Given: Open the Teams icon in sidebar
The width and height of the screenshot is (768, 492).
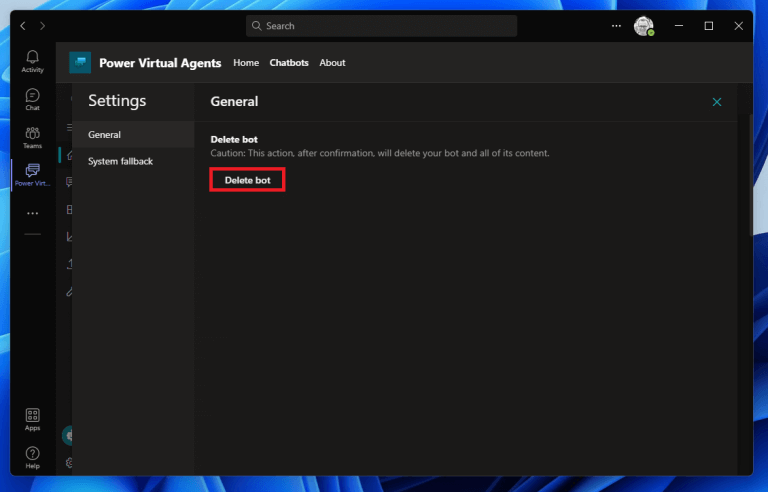Looking at the screenshot, I should [32, 138].
